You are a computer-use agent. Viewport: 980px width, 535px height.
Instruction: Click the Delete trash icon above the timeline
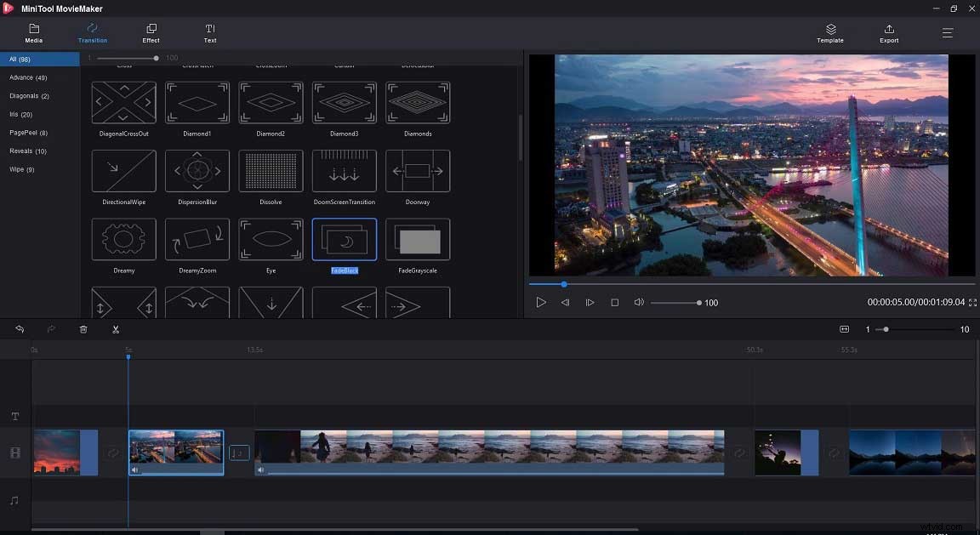click(x=83, y=329)
